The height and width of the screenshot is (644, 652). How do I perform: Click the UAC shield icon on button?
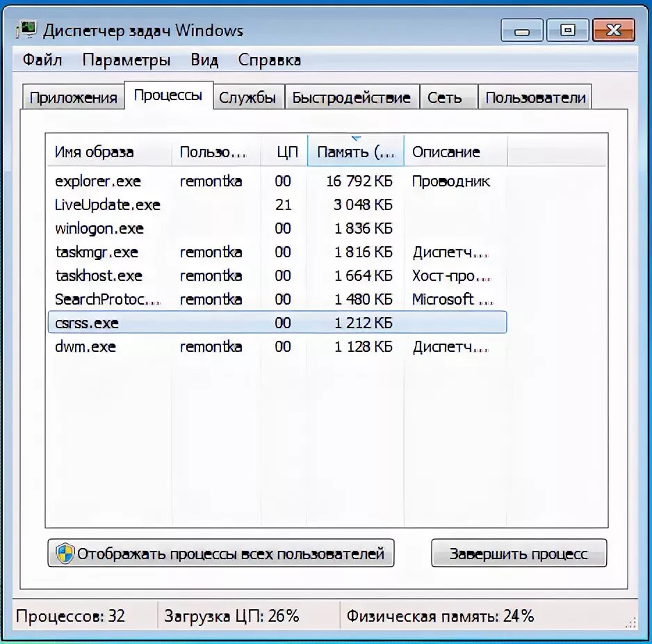click(x=65, y=554)
